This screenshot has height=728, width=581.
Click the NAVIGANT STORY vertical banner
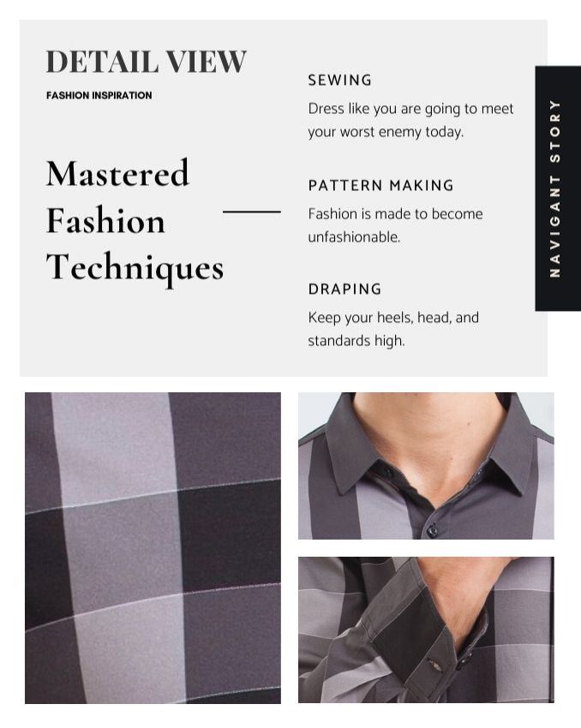click(x=558, y=188)
